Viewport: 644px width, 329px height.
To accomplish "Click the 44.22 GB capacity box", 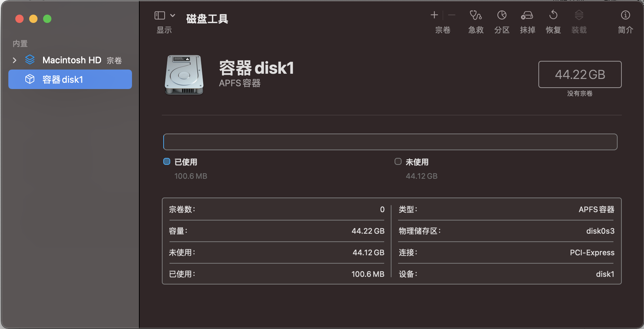I will tap(580, 74).
